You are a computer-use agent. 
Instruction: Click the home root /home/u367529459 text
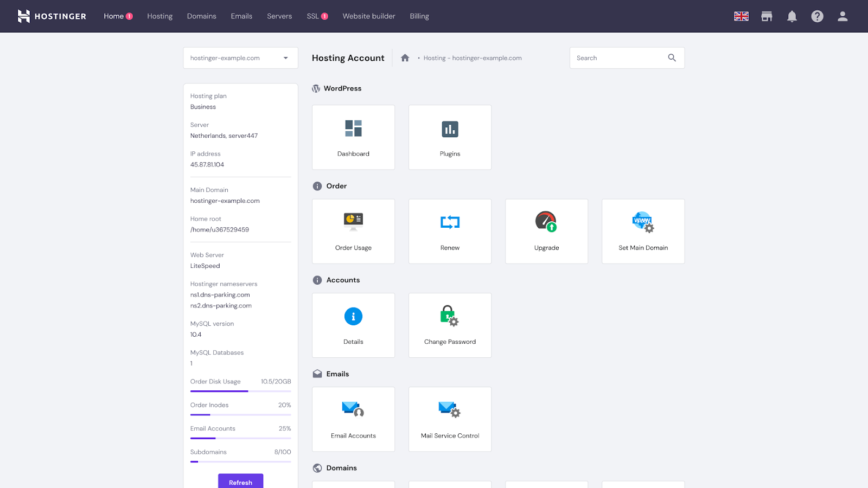(219, 230)
